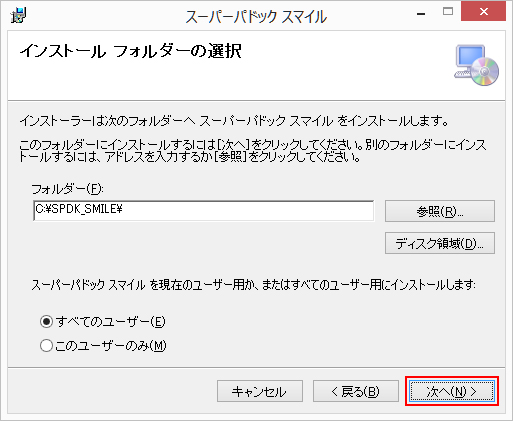
Task: Click the text about 現在のユーザー用 installation
Action: pos(253,285)
